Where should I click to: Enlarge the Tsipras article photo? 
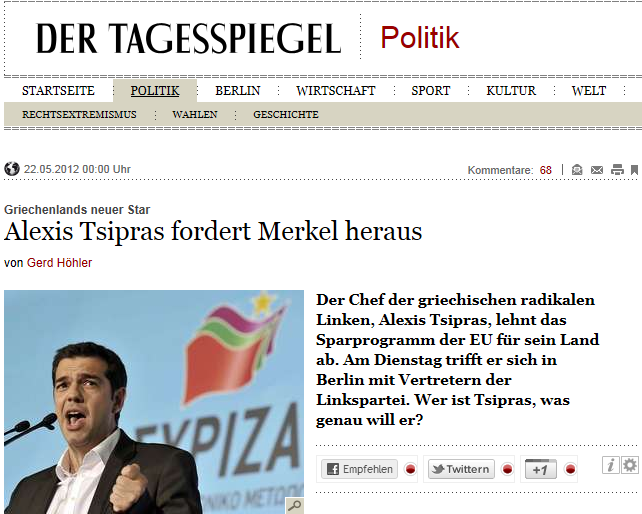tap(154, 402)
